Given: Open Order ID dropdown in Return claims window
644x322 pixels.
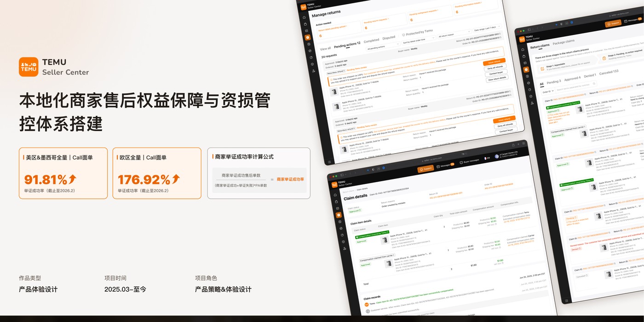Looking at the screenshot, I should (548, 92).
